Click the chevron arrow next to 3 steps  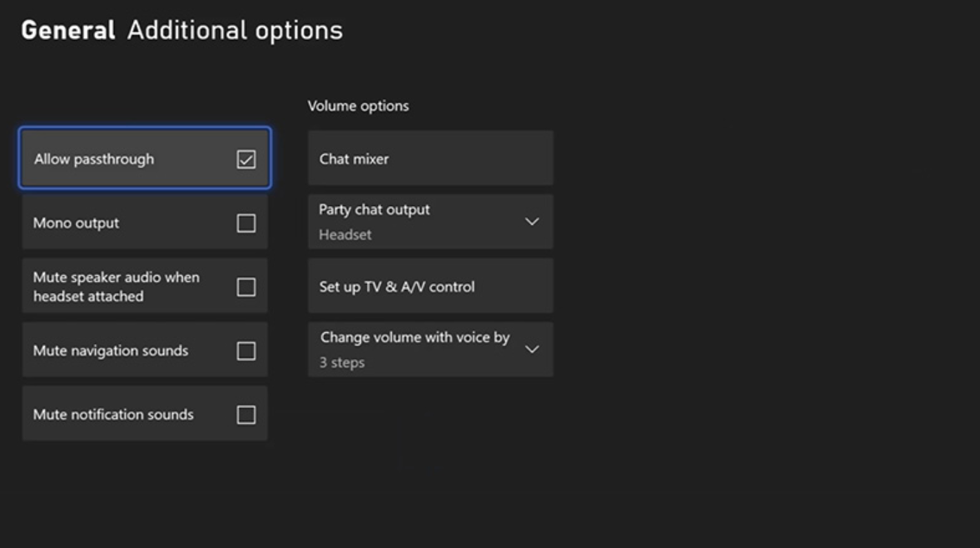[x=532, y=349]
